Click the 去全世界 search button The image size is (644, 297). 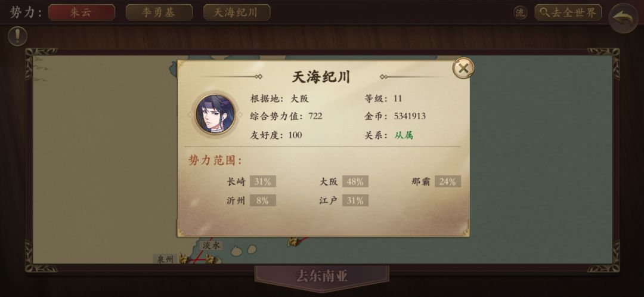(568, 13)
